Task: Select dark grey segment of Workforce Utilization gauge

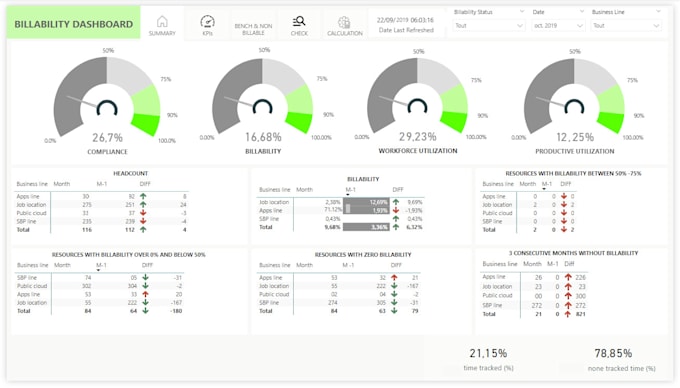Action: click(386, 95)
